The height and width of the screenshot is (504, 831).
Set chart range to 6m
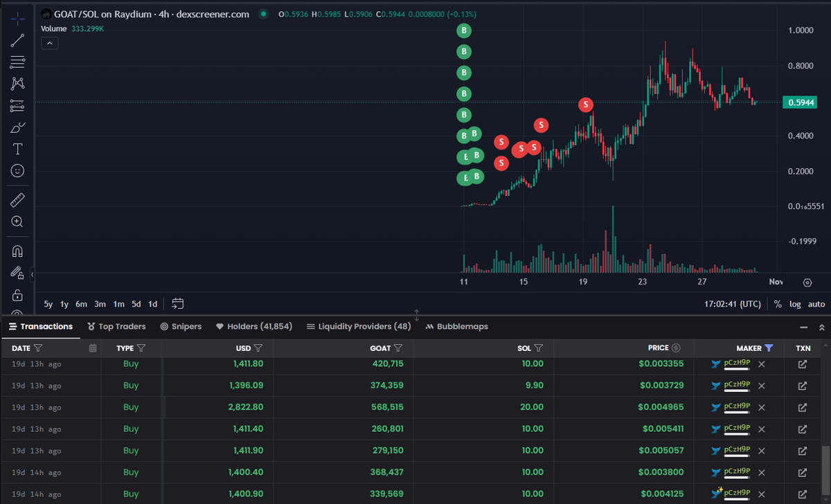(x=81, y=304)
